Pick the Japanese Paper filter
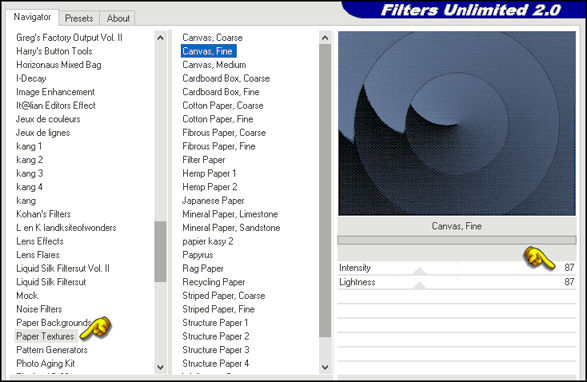 (x=213, y=200)
